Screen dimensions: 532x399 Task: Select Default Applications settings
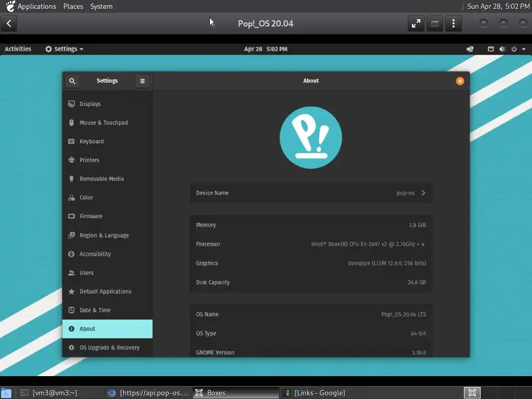(x=107, y=291)
